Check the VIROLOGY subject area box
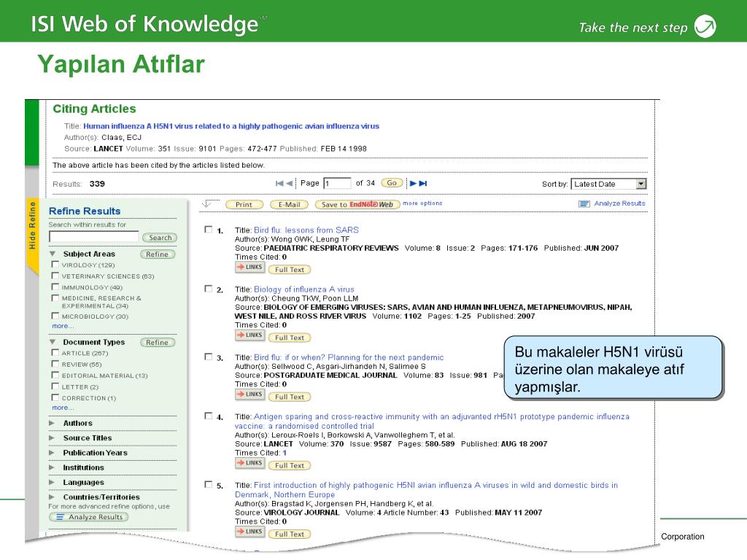The image size is (747, 560). tap(55, 264)
